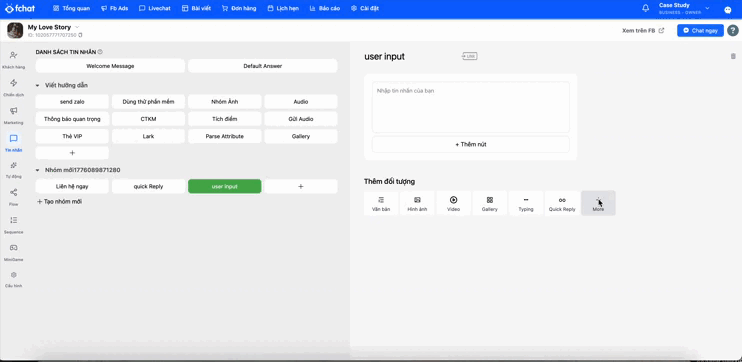Click the My Love Story page thumbnail
The height and width of the screenshot is (362, 742).
point(15,30)
